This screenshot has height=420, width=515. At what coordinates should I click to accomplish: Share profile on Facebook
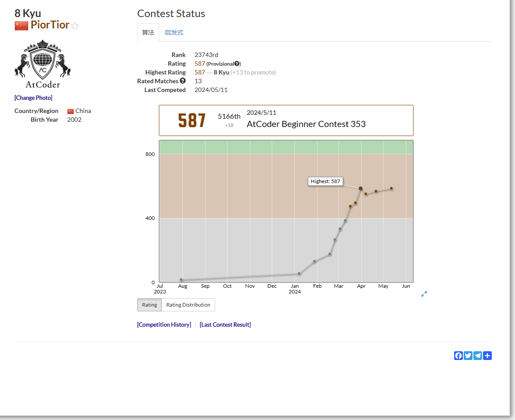coord(458,356)
